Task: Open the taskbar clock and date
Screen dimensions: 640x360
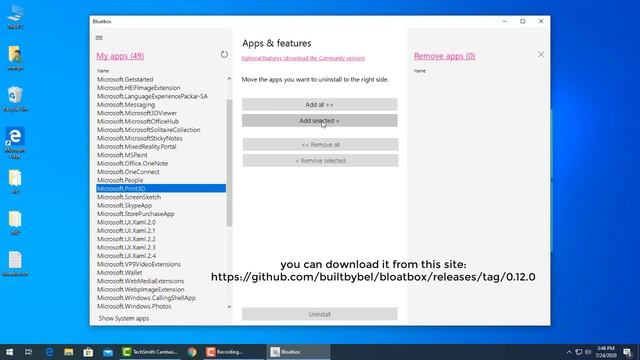Action: (x=606, y=352)
